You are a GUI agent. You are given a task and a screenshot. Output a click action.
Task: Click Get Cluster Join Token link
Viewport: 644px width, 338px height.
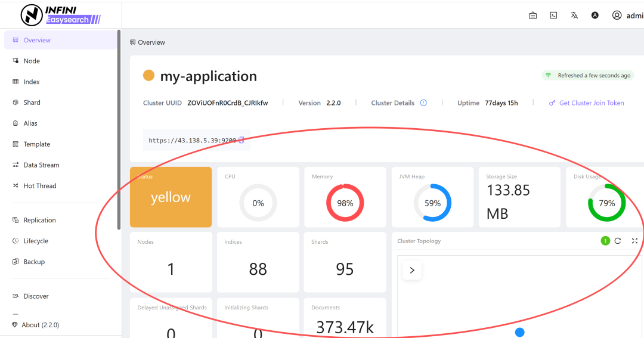(587, 103)
